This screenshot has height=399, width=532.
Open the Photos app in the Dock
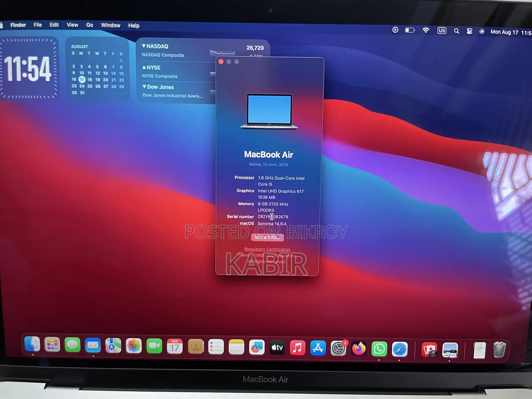(x=134, y=346)
